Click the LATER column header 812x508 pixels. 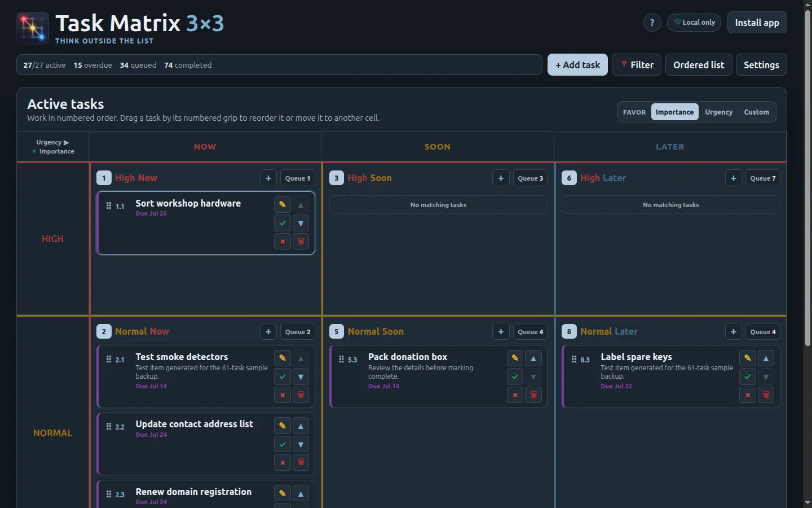[x=670, y=147]
